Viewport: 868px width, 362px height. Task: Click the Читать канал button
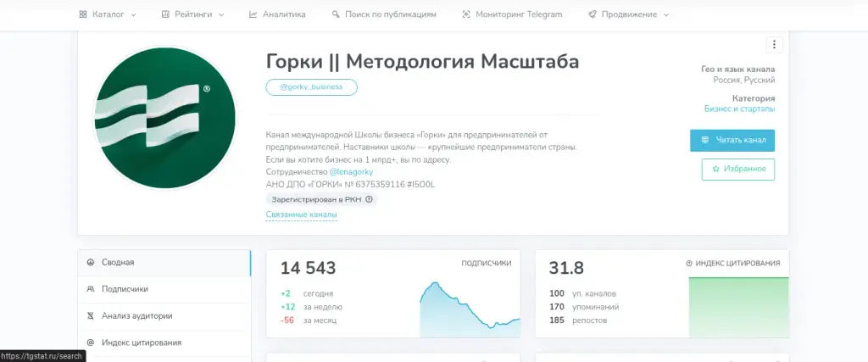(x=732, y=140)
